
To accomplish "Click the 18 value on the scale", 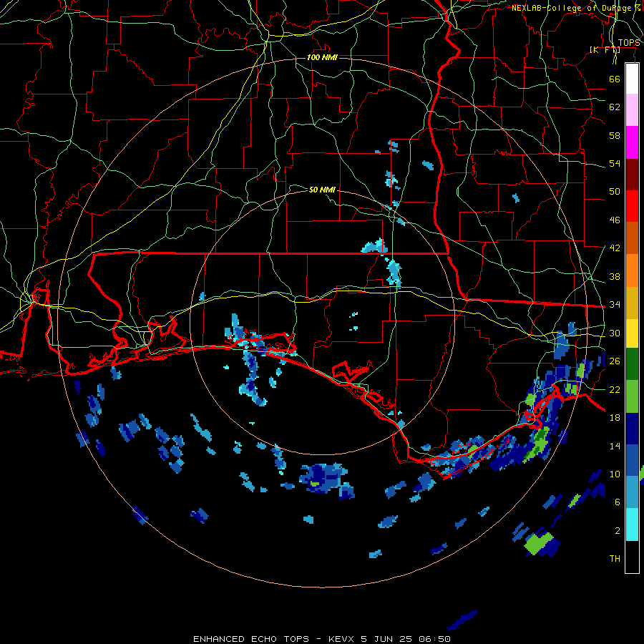I will (615, 418).
